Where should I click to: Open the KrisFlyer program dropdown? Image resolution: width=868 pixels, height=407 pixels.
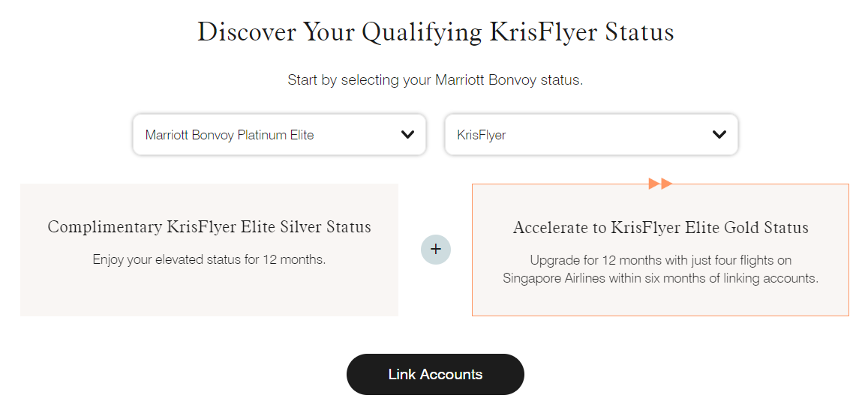(591, 134)
